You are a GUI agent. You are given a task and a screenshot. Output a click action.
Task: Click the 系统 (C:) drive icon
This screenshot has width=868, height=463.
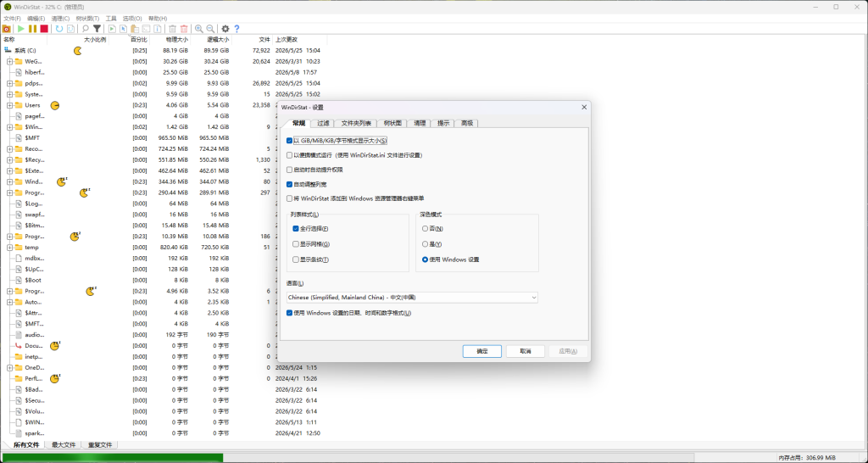8,50
